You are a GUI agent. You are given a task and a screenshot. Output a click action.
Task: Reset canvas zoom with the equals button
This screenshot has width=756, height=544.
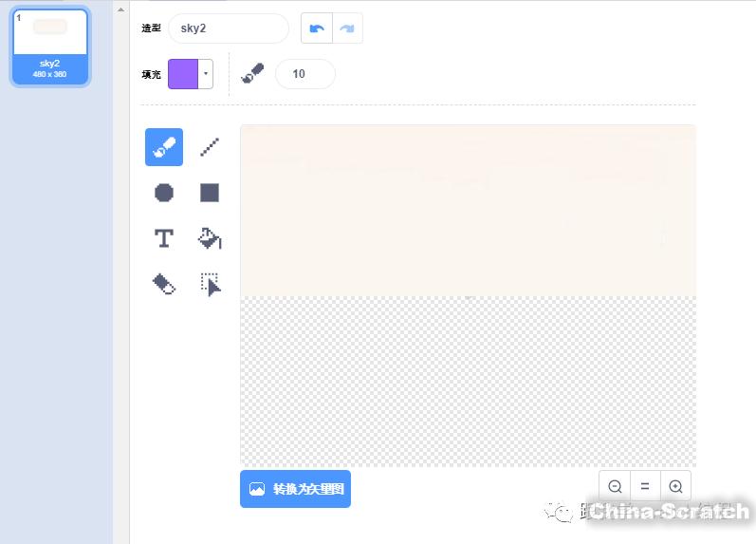pyautogui.click(x=645, y=486)
